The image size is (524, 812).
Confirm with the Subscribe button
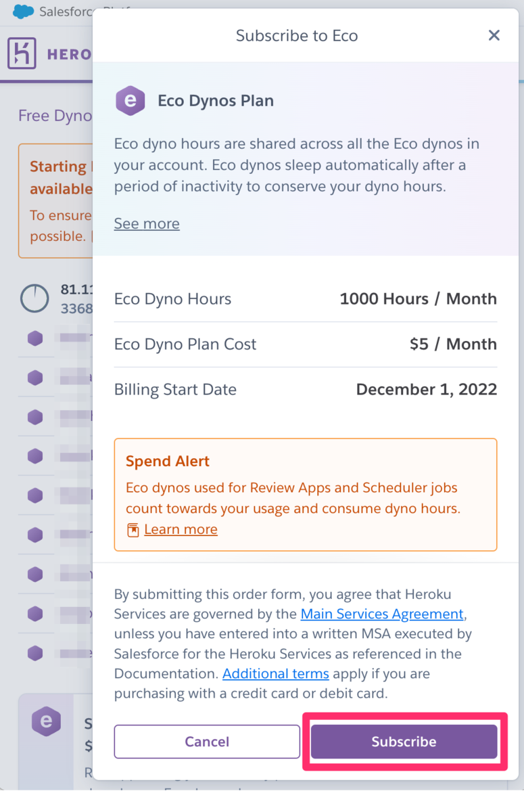(x=404, y=742)
